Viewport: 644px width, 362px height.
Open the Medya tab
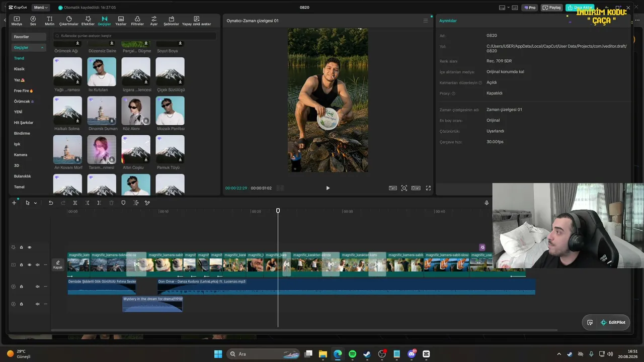coord(17,21)
